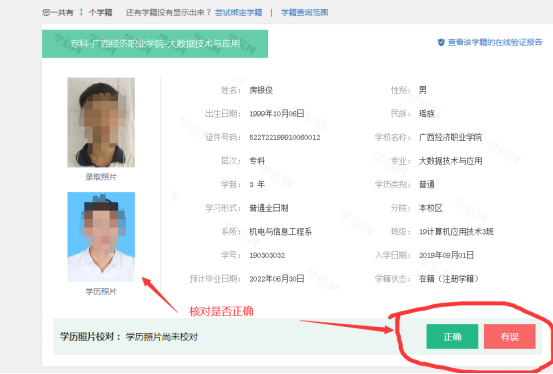Viewport: 553px width, 374px height.
Task: Click the 学习形式 value 普通全日制
Action: coord(269,208)
